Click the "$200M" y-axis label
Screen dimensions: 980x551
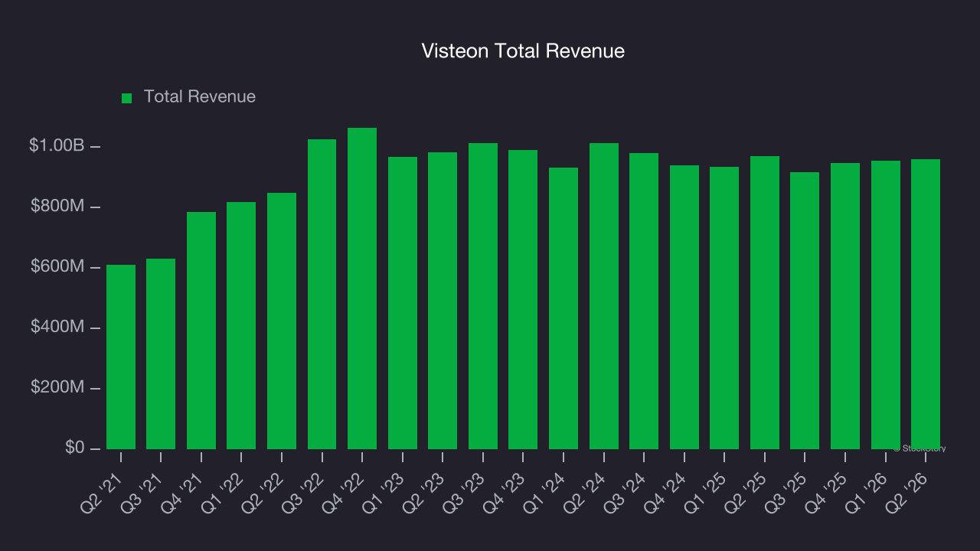57,388
